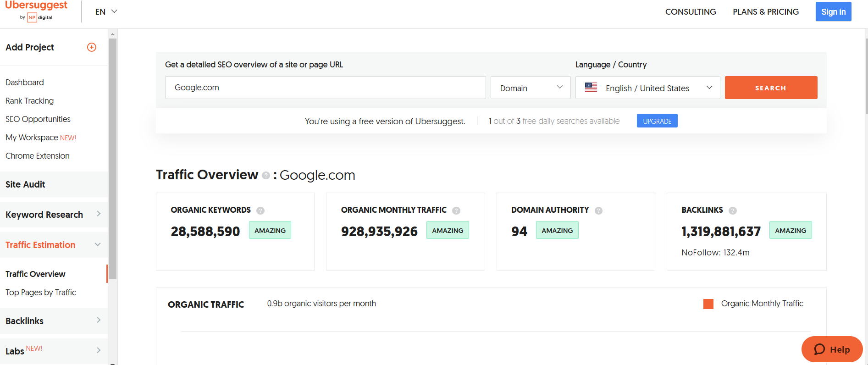Screen dimensions: 868x365
Task: Click the Domain Authority help icon
Action: coord(599,210)
